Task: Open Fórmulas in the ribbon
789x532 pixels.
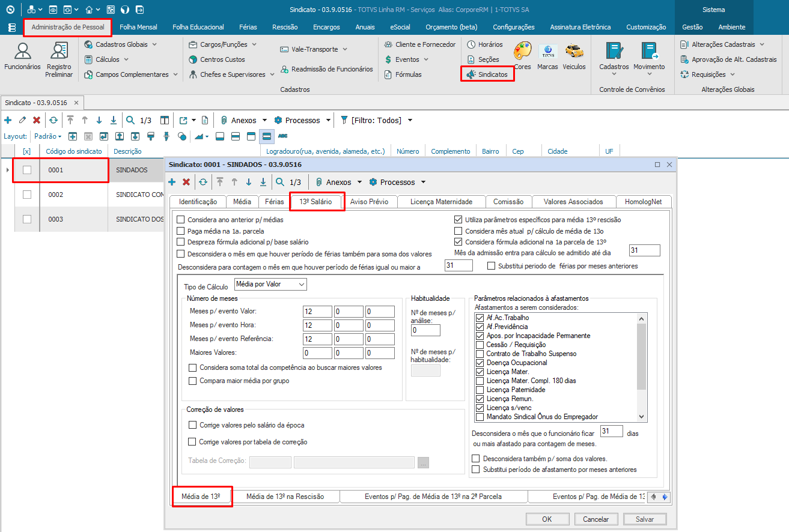Action: (x=403, y=74)
